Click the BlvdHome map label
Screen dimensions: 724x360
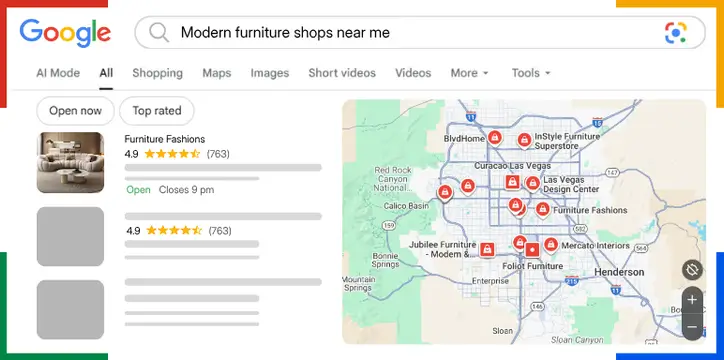coord(464,138)
